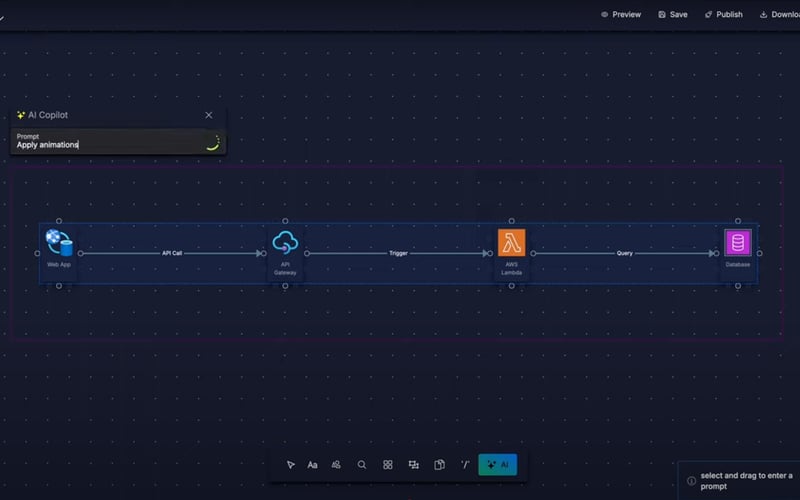Click the right handle of Database node
This screenshot has height=500, width=800.
coord(760,253)
